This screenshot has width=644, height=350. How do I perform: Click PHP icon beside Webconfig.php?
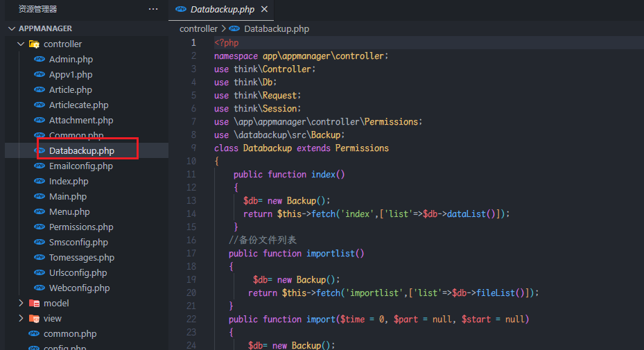pos(40,288)
